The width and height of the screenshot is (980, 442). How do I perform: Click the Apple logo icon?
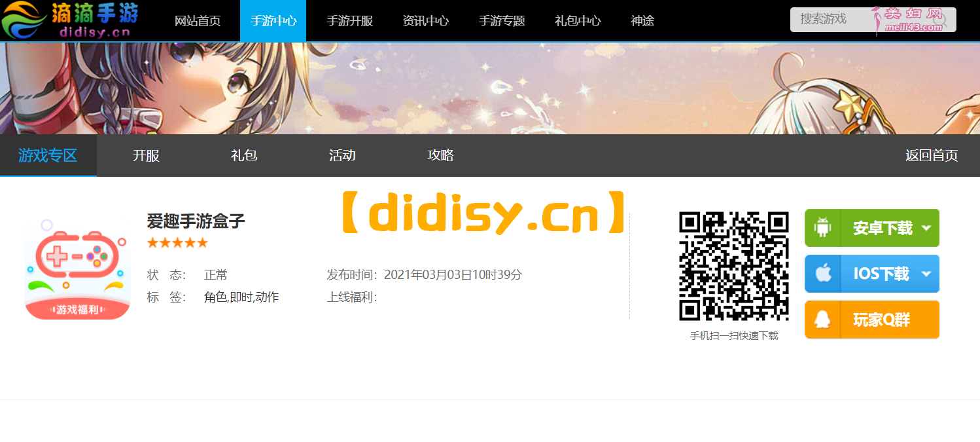[823, 273]
